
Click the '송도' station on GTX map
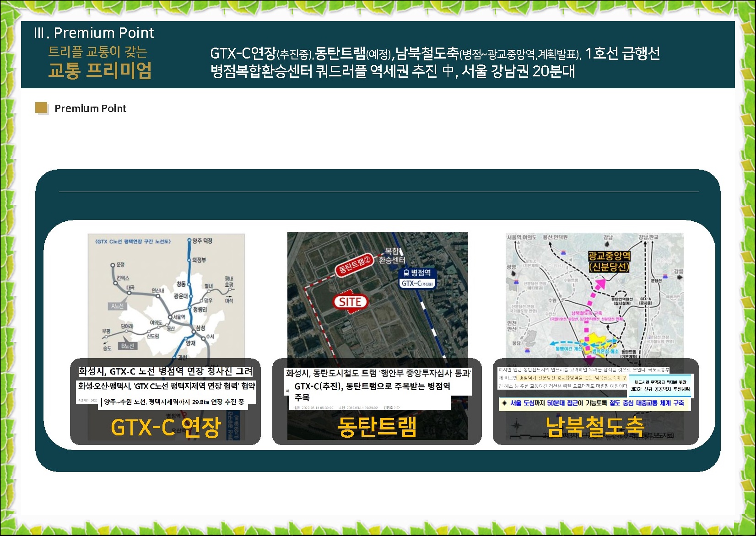point(107,348)
